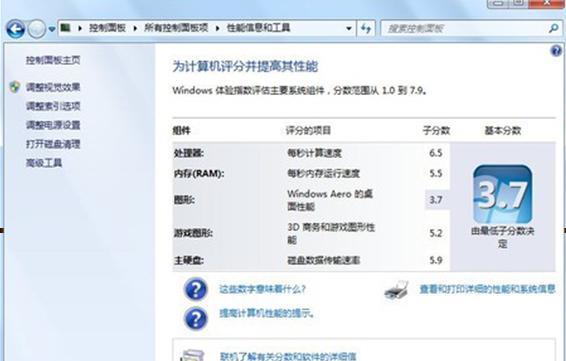Open 高级工具 in the sidebar
566x361 pixels.
point(44,163)
